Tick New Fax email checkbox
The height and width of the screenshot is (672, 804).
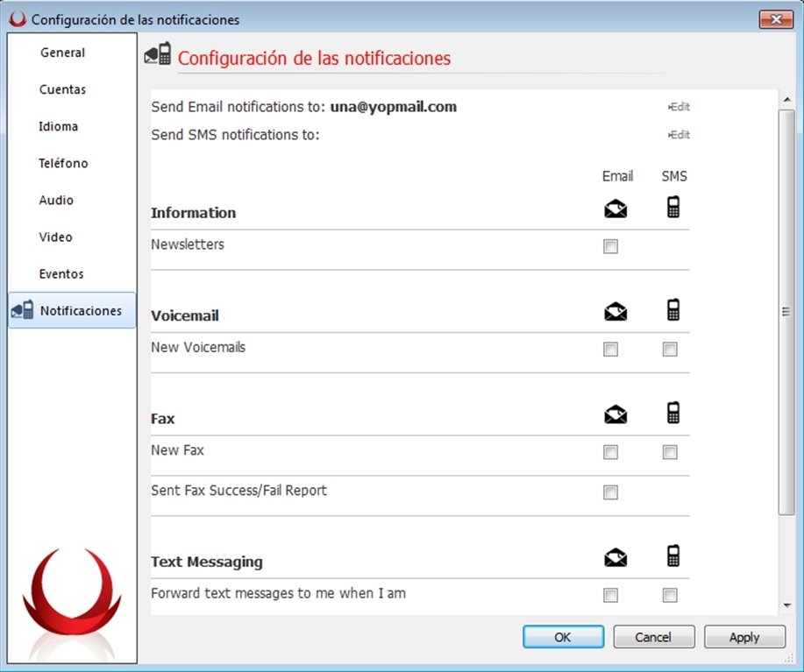point(610,452)
